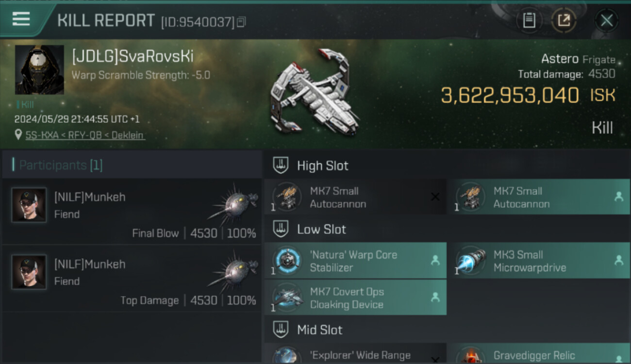Select the dropped MK7 Small Autocannon
Viewport: 631px width, 364px height.
(539, 197)
